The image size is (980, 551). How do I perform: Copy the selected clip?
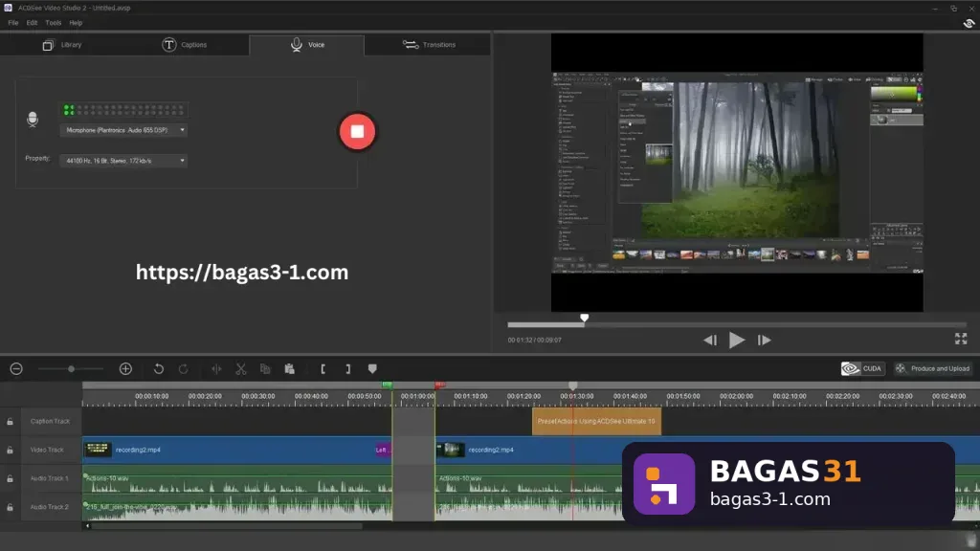pos(265,368)
